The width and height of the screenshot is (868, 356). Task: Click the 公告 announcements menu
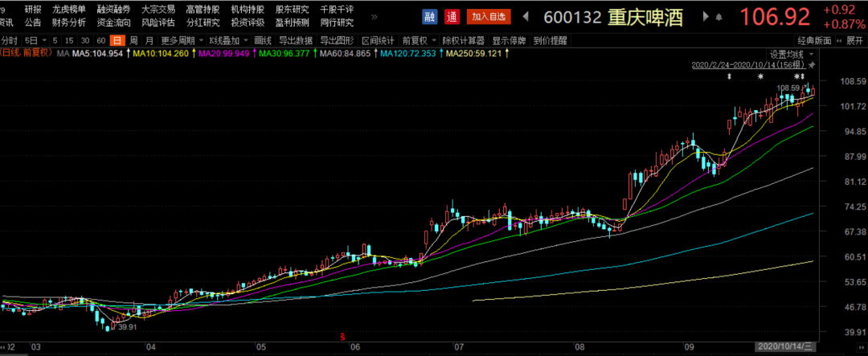click(x=33, y=23)
